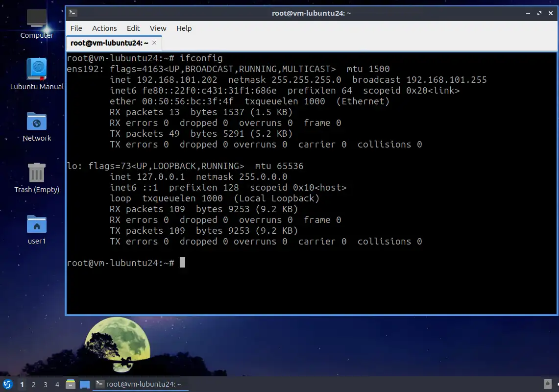Switch to virtual desktop 1

[22, 385]
